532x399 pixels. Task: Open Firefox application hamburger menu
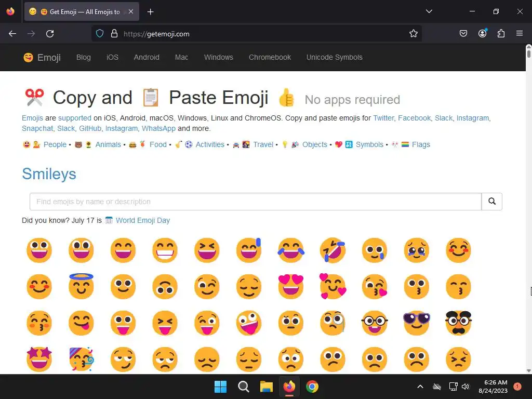coord(520,34)
